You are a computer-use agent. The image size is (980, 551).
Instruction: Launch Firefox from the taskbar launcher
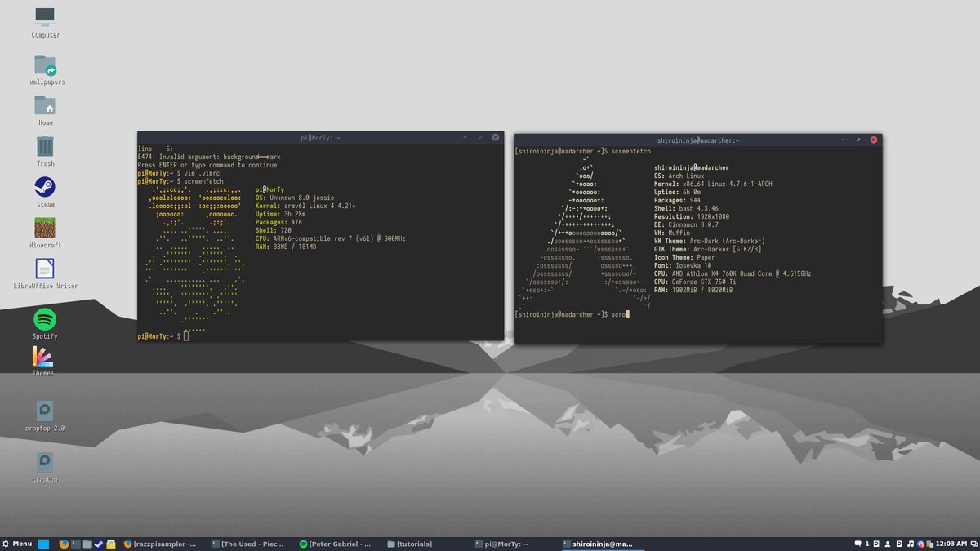[x=64, y=544]
